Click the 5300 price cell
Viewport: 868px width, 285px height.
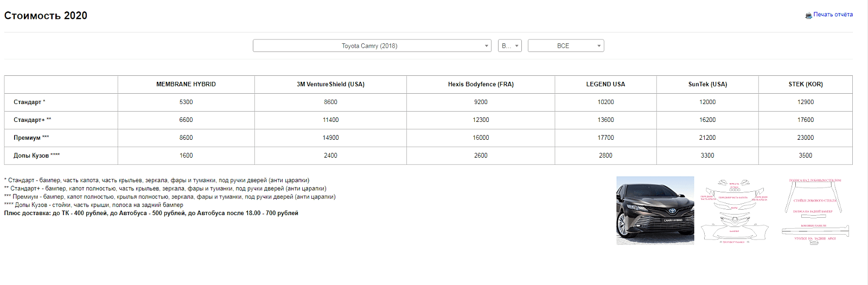[x=186, y=102]
